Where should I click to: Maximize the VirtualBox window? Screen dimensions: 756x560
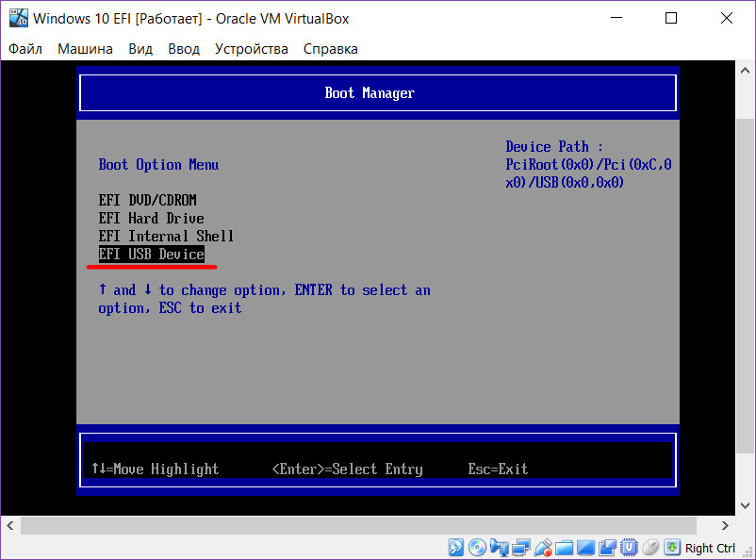click(x=671, y=18)
